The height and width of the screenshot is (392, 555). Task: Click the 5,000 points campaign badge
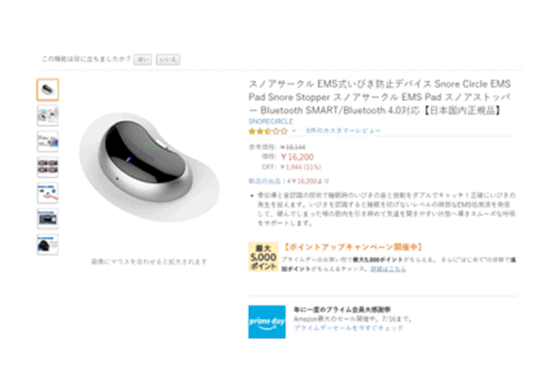[263, 257]
